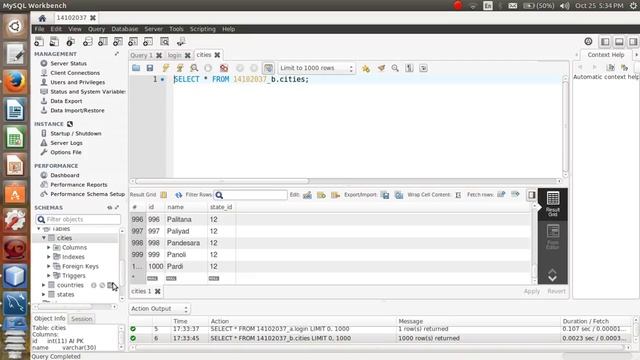Switch to Session tab
640x360 pixels.
[82, 319]
